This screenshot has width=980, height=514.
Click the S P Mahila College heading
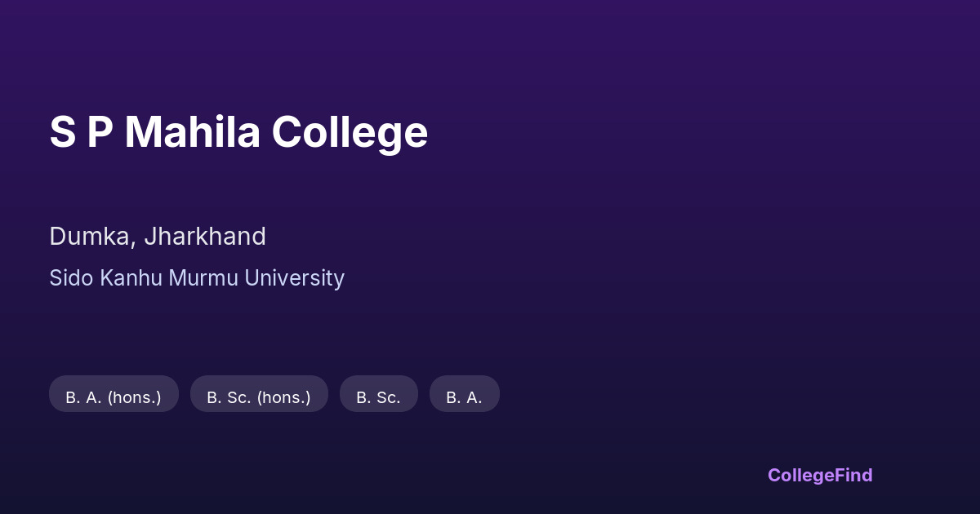click(238, 132)
